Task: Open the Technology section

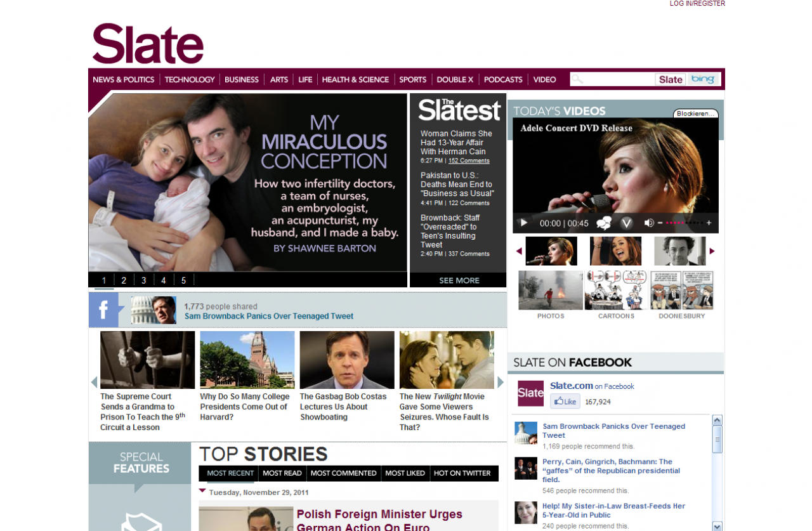Action: pyautogui.click(x=190, y=79)
